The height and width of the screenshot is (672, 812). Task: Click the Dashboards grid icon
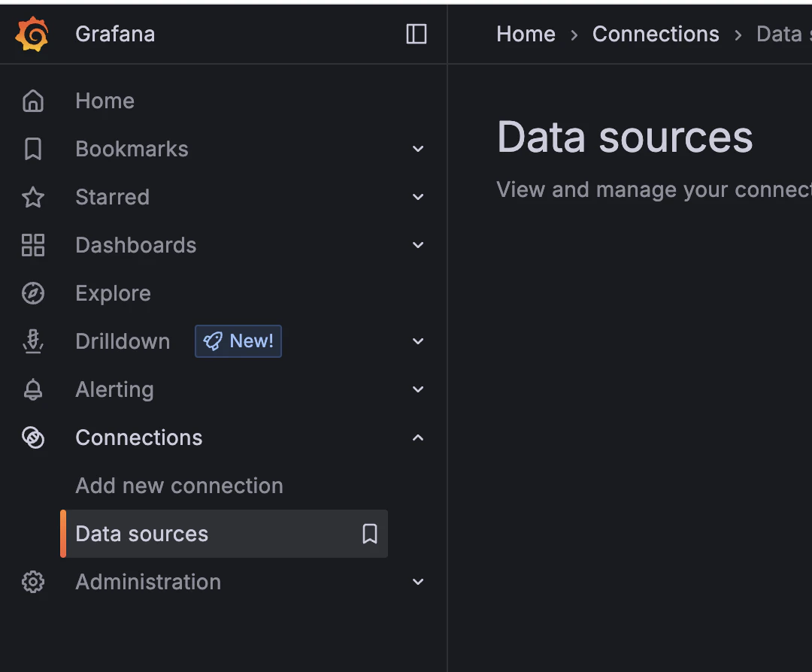33,245
